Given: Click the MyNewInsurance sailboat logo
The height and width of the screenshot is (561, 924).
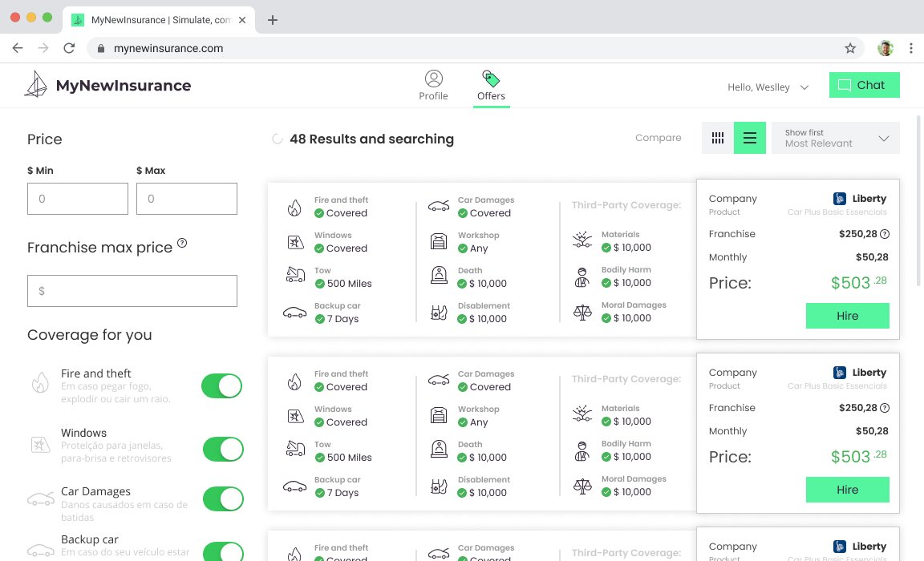Looking at the screenshot, I should pos(36,85).
